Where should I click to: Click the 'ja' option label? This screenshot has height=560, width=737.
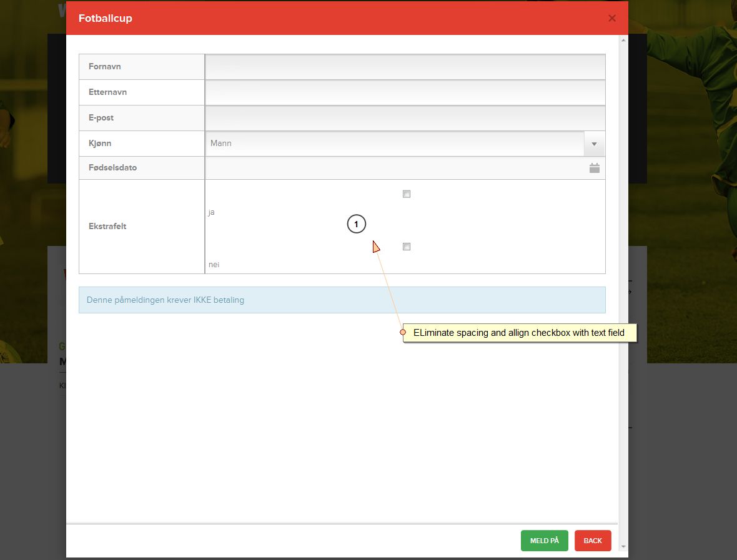point(212,212)
